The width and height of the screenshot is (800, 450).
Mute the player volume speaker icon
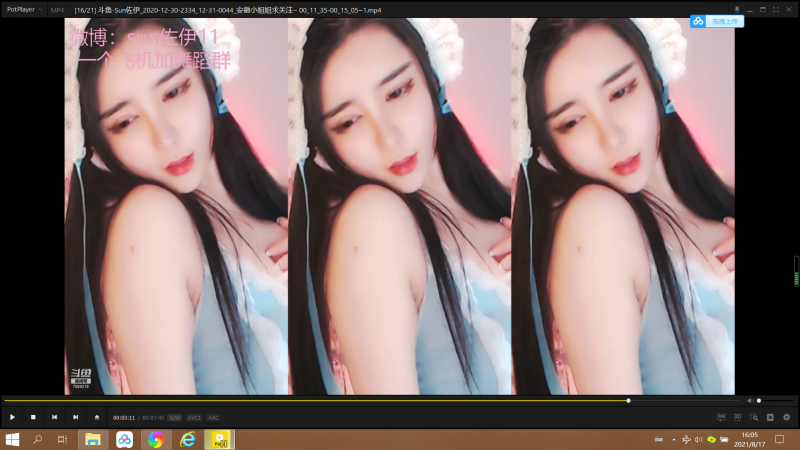pyautogui.click(x=750, y=401)
